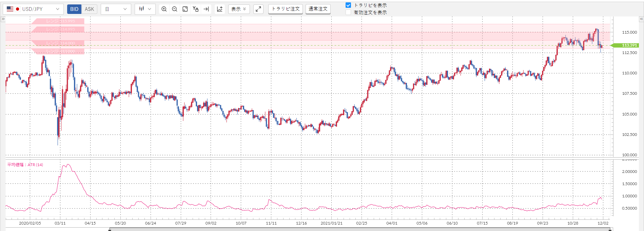The image size is (644, 231).
Task: Collapse the right side panel chevron
Action: (641, 19)
